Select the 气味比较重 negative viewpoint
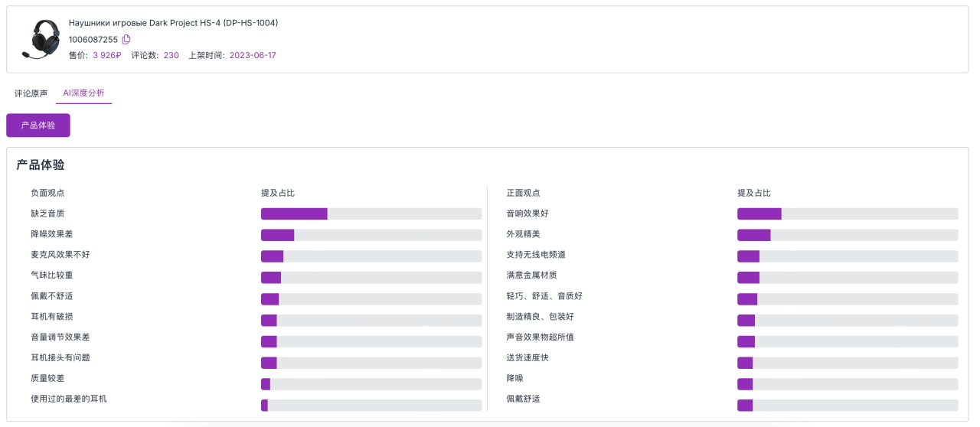The image size is (980, 427). tap(52, 275)
